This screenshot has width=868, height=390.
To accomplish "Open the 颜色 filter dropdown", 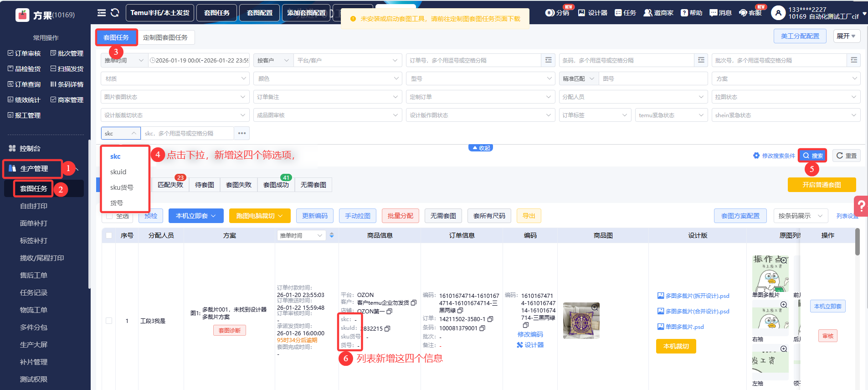I will click(328, 78).
